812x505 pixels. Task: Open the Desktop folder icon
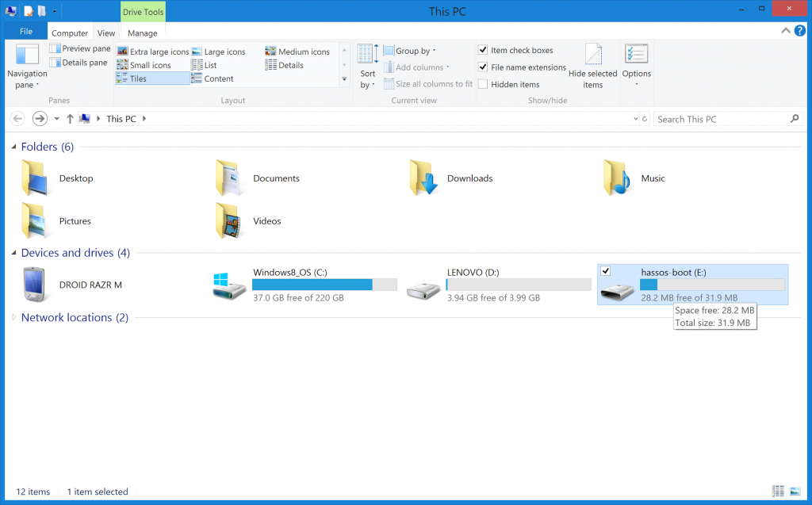click(x=35, y=178)
